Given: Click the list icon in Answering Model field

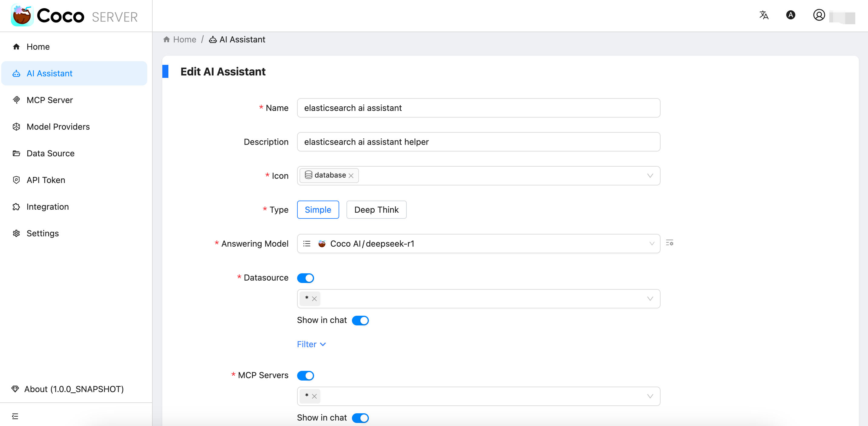Looking at the screenshot, I should tap(306, 244).
